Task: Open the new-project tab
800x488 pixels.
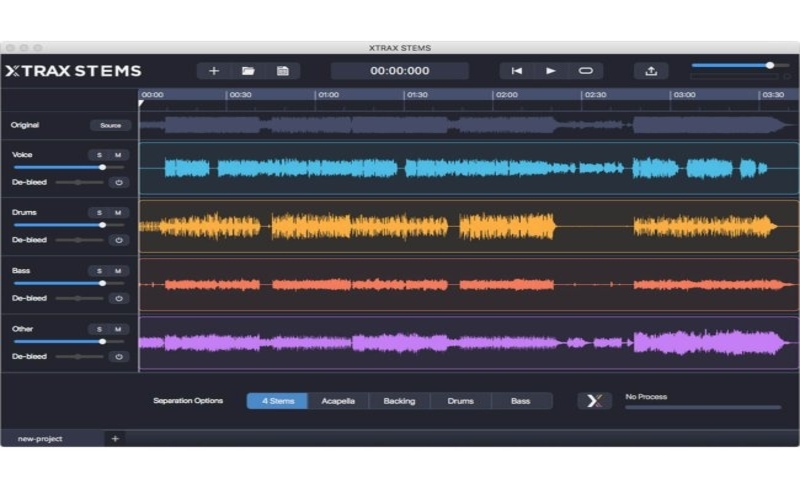Action: point(53,438)
